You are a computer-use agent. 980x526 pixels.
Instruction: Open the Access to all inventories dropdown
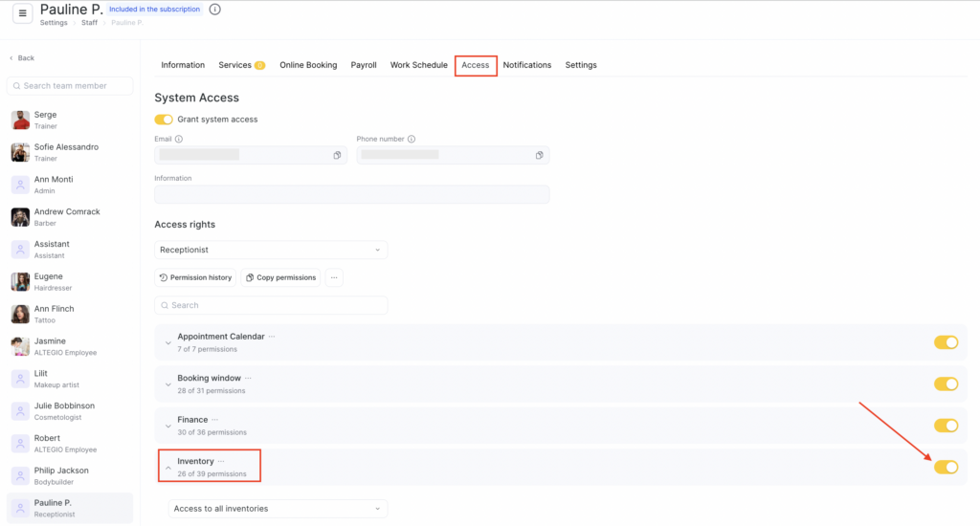pos(278,508)
